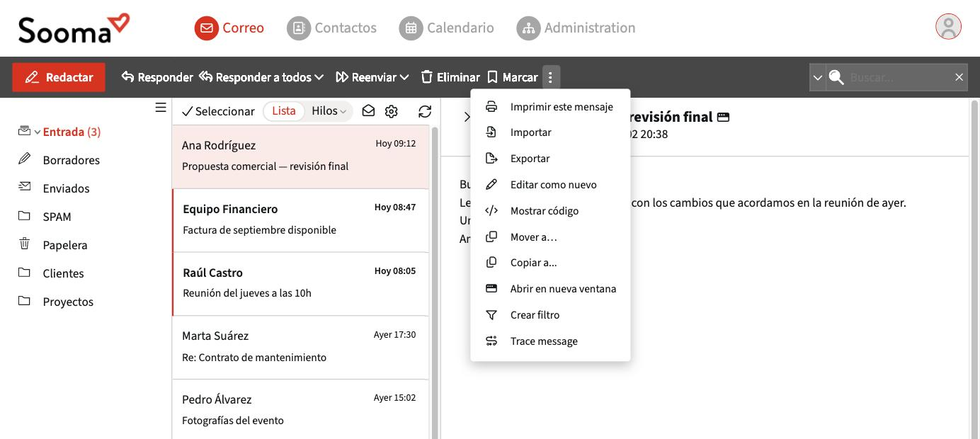Click the three-dot more actions icon

[x=551, y=77]
